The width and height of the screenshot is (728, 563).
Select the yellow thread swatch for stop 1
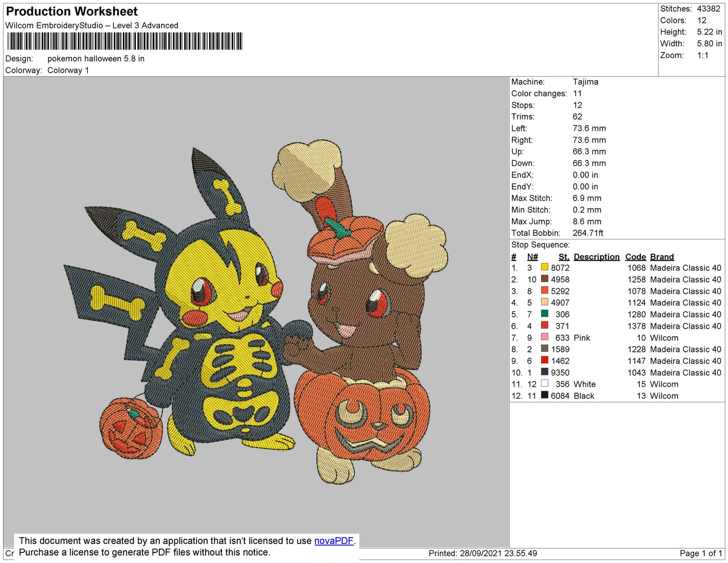point(545,267)
